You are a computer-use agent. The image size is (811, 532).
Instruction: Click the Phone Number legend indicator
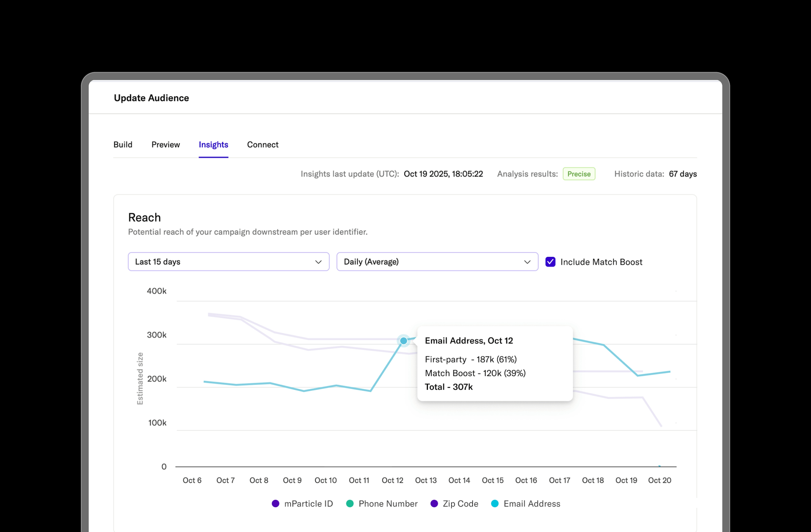[350, 503]
